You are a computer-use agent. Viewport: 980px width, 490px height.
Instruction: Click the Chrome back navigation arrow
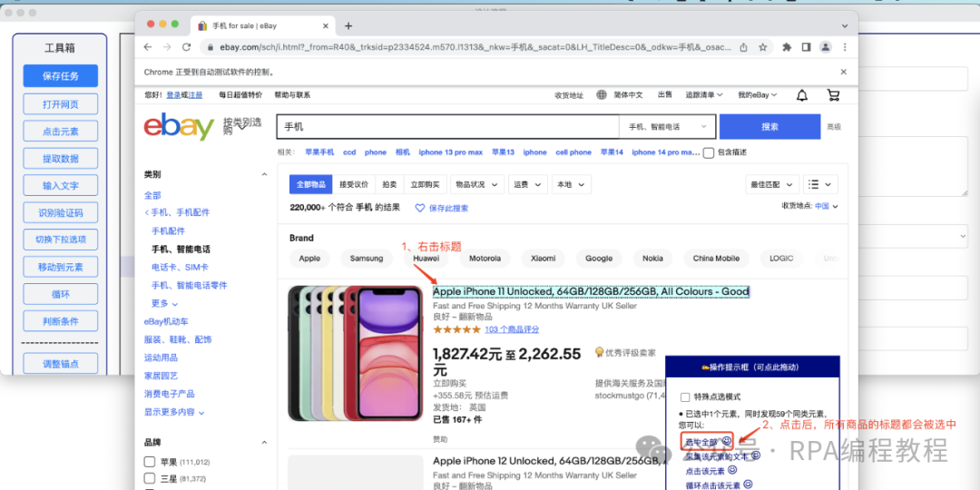pos(148,47)
